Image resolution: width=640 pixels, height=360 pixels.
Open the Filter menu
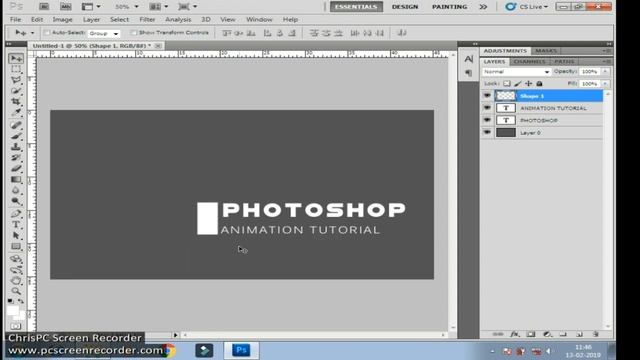[147, 19]
